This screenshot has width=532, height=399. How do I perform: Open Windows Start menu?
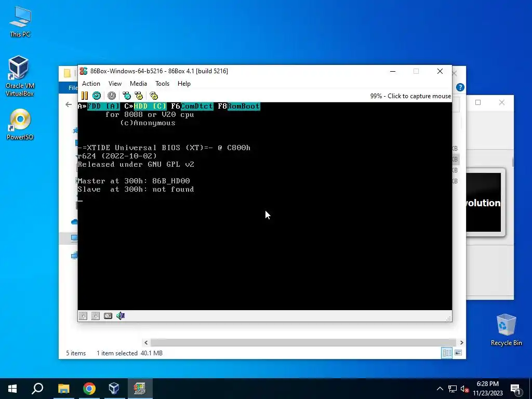point(12,389)
